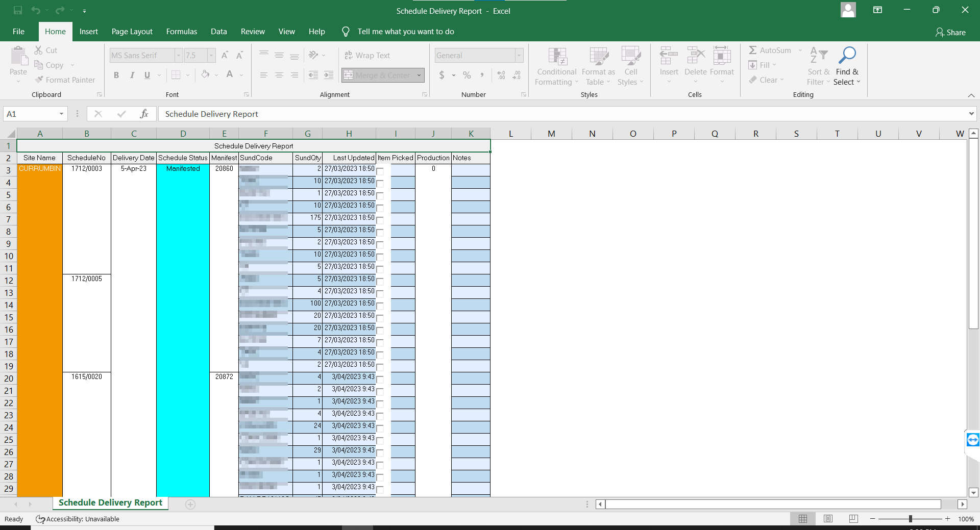Add a new sheet with plus icon
The width and height of the screenshot is (980, 530).
pyautogui.click(x=190, y=504)
